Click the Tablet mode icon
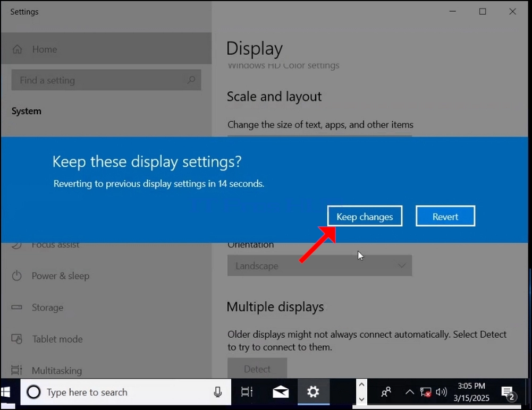532x410 pixels. [x=16, y=339]
